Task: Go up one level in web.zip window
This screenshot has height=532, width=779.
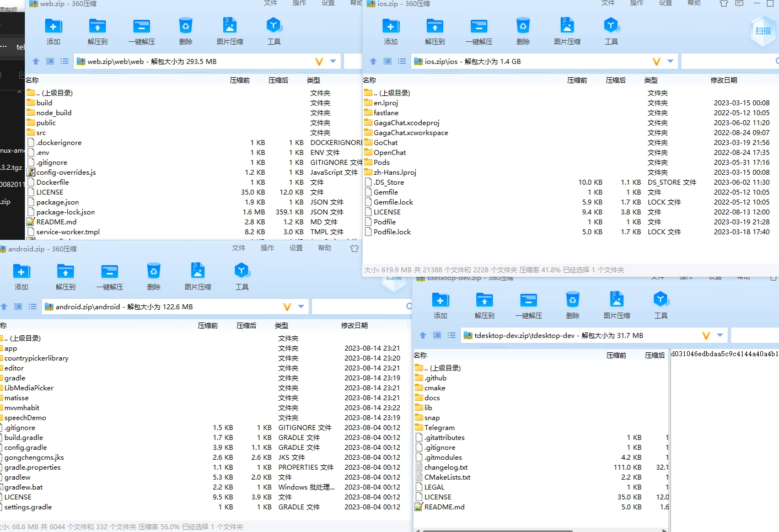Action: (36, 61)
